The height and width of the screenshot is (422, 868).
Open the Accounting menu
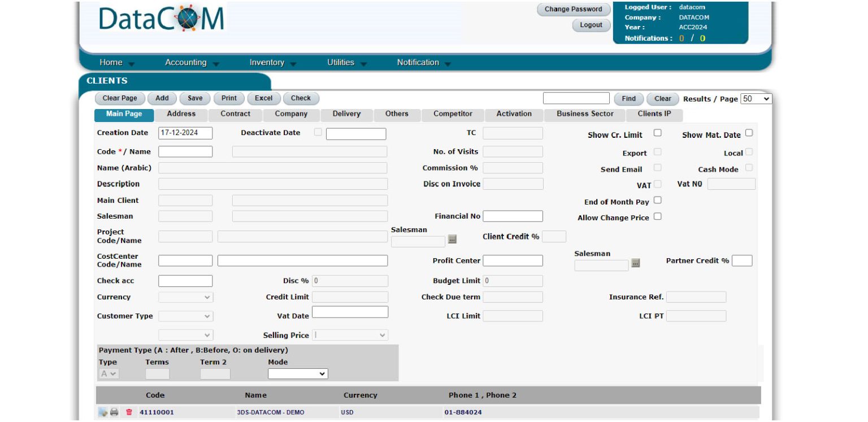click(x=186, y=62)
